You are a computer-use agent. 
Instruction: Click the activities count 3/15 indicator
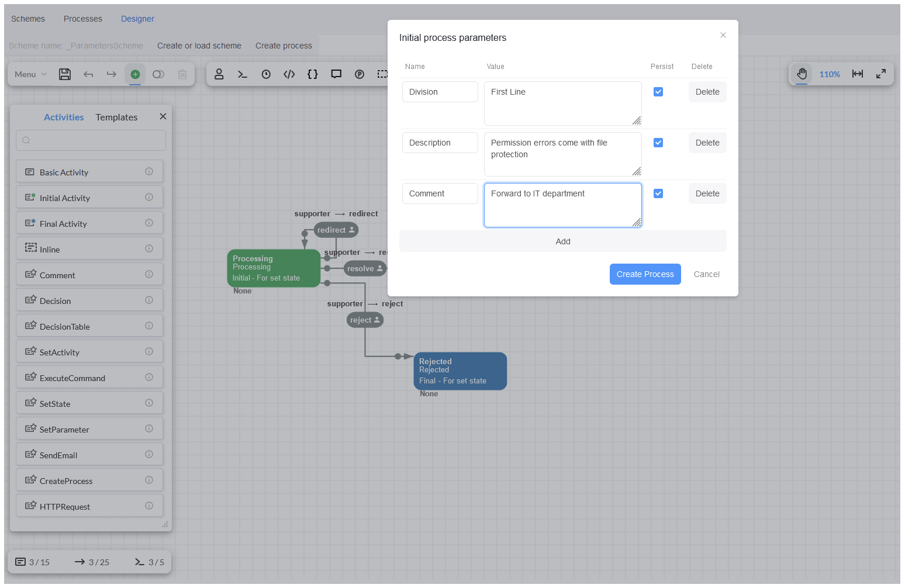33,562
